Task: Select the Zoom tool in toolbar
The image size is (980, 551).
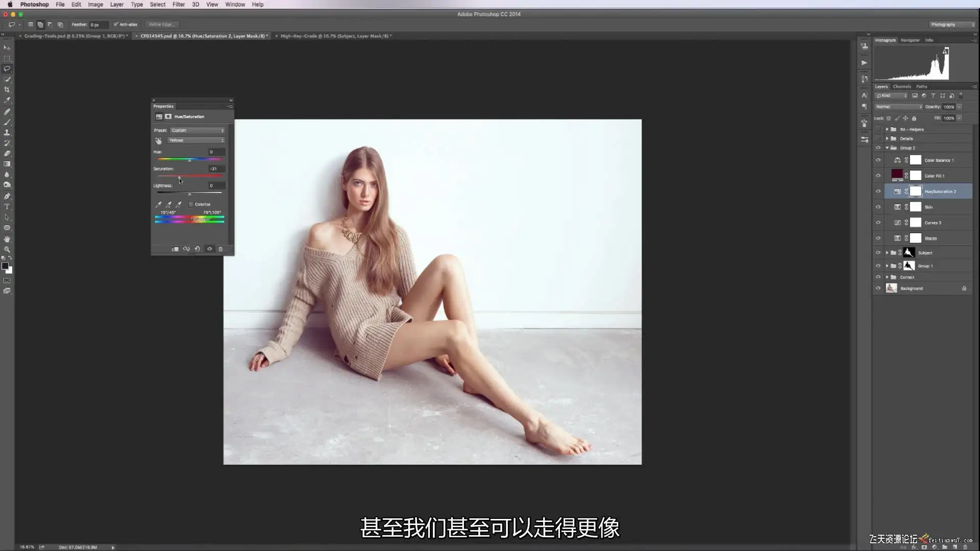Action: (7, 249)
